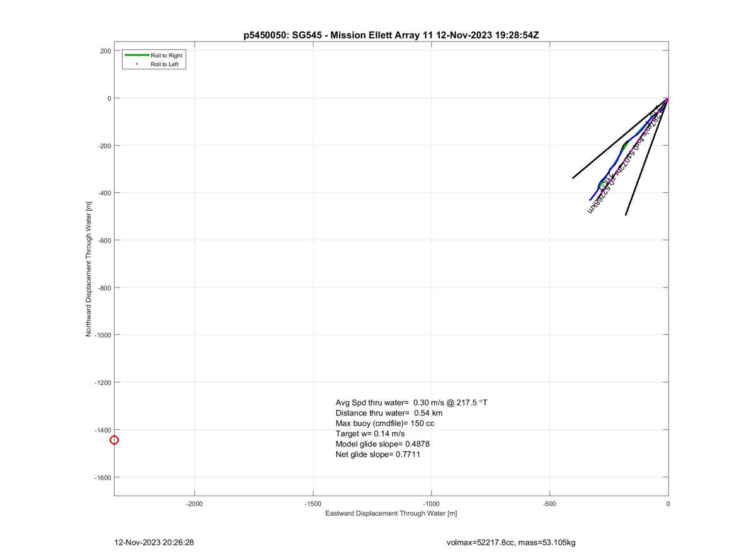Click the x-axis tick label -1000
This screenshot has height=558, width=756.
tap(432, 504)
